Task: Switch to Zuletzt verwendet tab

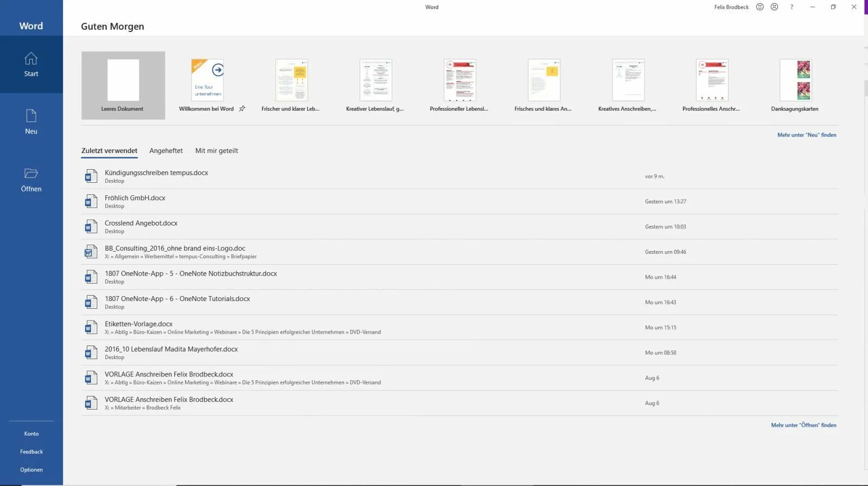Action: point(109,151)
